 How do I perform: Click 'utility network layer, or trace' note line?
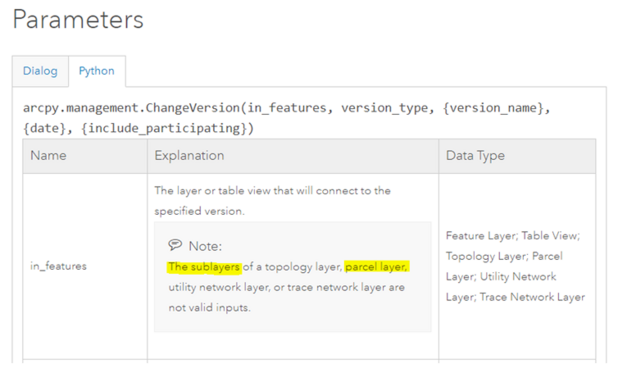point(240,287)
